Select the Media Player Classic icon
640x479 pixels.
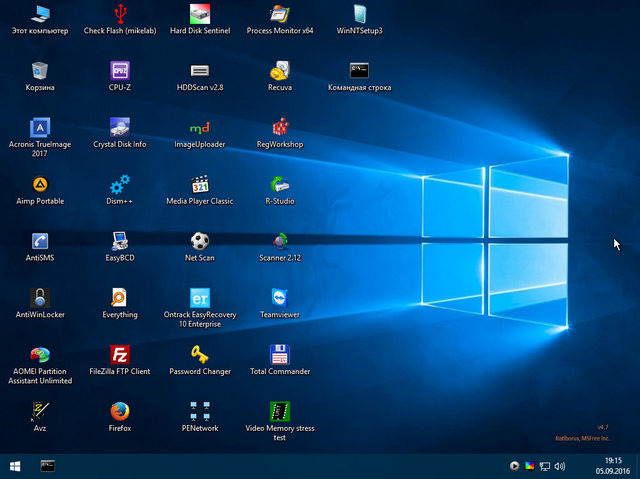pyautogui.click(x=199, y=184)
